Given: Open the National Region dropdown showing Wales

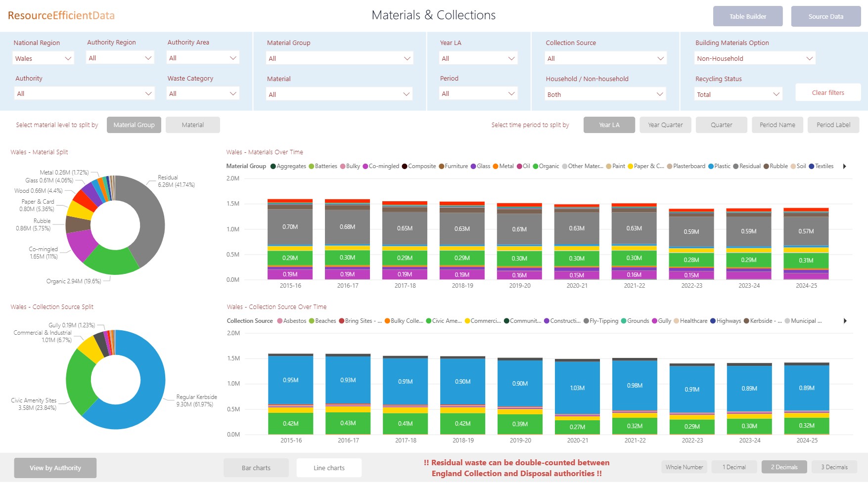Looking at the screenshot, I should pyautogui.click(x=43, y=58).
